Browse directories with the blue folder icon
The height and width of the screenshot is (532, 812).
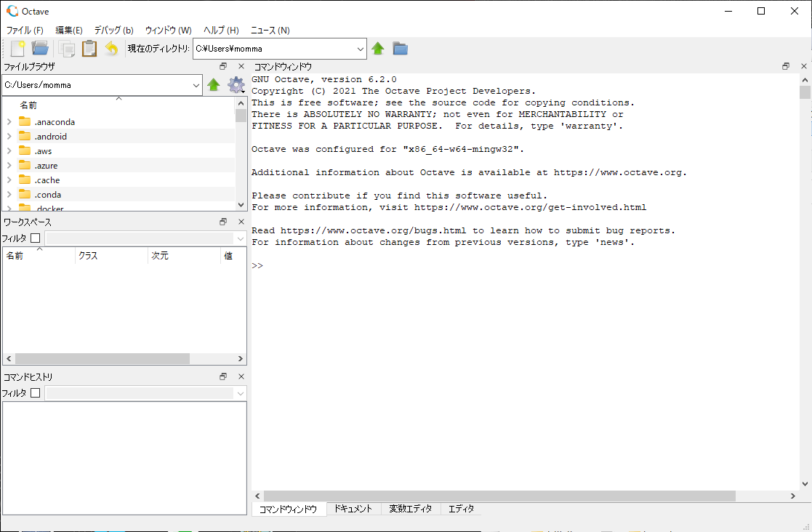pyautogui.click(x=400, y=49)
